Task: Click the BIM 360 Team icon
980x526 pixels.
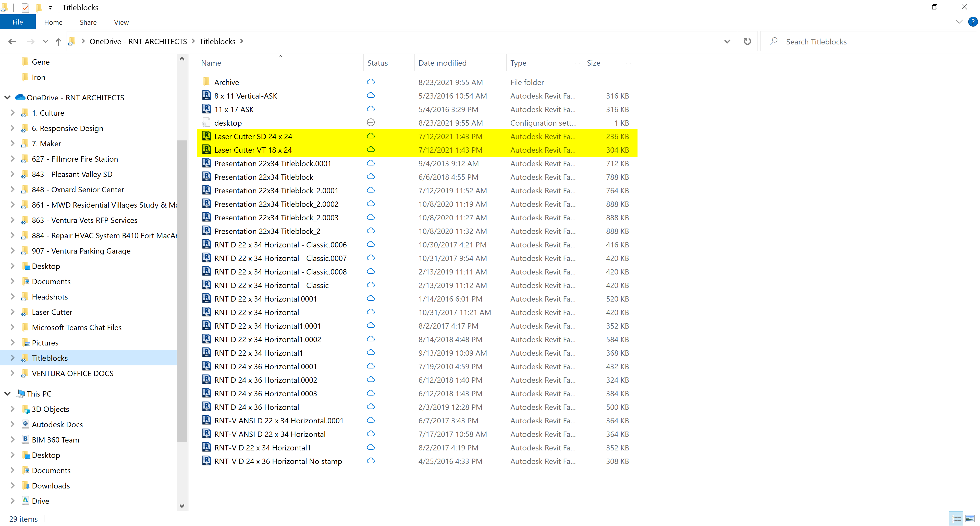Action: point(26,439)
